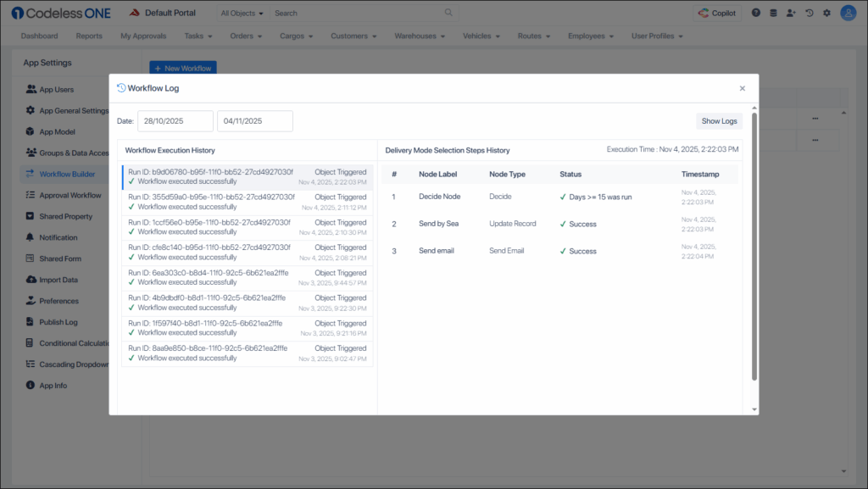The height and width of the screenshot is (489, 868).
Task: Click the Show Logs button
Action: [x=720, y=121]
